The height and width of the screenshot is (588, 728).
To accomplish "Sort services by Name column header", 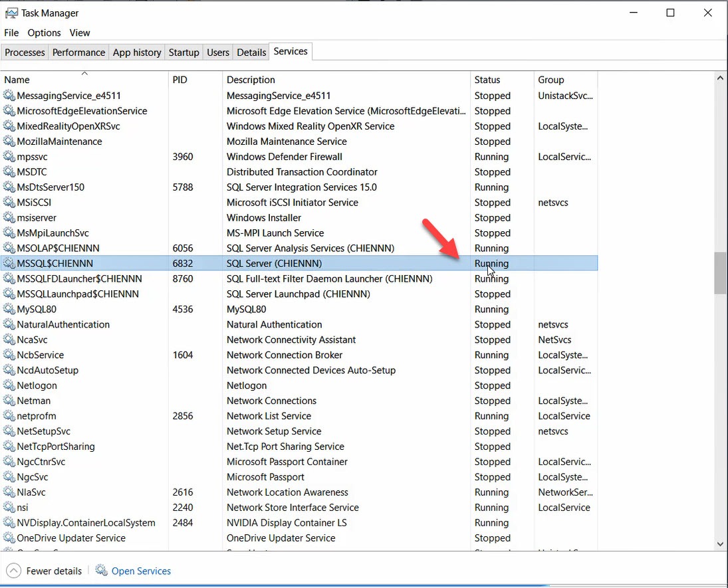I will (84, 79).
